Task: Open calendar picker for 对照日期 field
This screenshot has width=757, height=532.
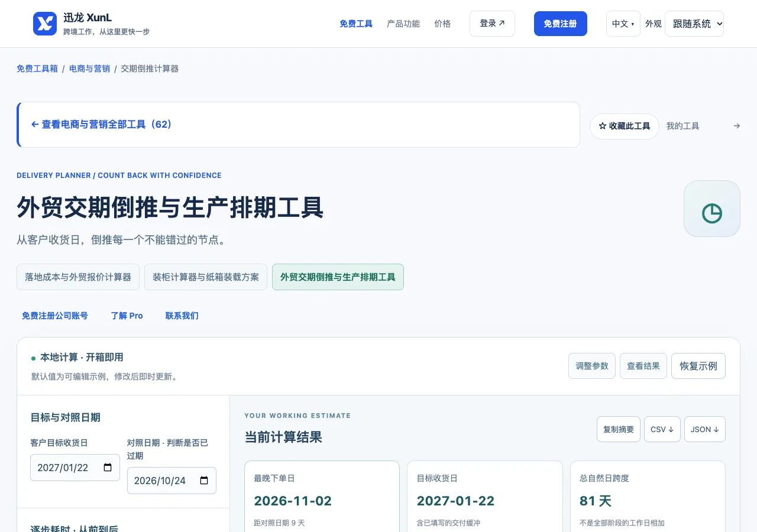Action: 204,481
